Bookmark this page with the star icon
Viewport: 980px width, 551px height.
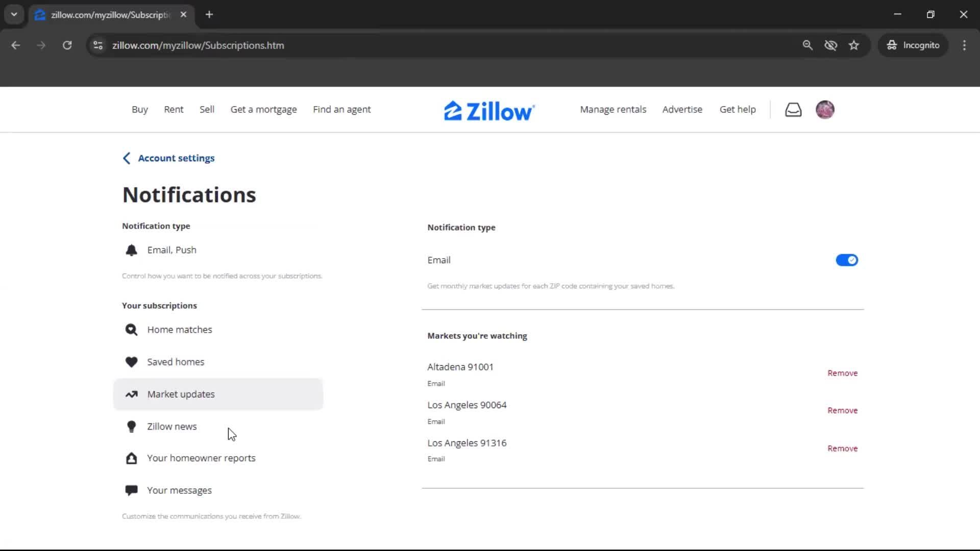pos(853,45)
